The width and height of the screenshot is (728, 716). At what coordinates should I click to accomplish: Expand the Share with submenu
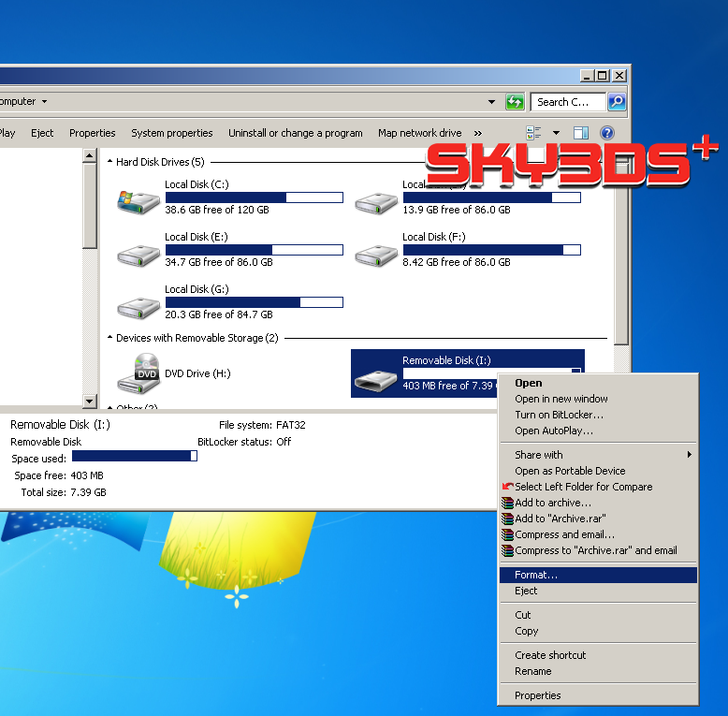[690, 455]
